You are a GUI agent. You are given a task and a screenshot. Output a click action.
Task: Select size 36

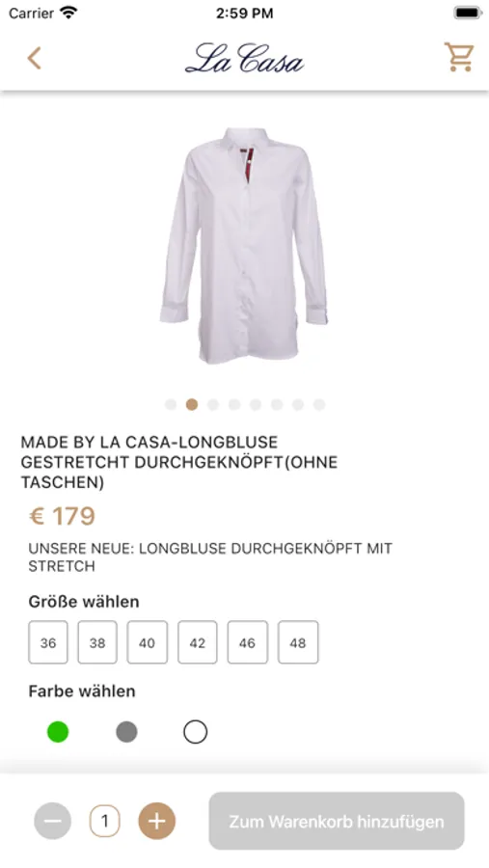point(48,642)
